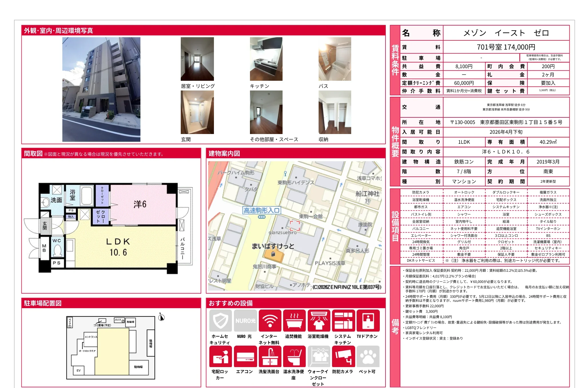Click the pet allowed paw icon
Image resolution: width=588 pixels, height=388 pixels.
tap(368, 356)
